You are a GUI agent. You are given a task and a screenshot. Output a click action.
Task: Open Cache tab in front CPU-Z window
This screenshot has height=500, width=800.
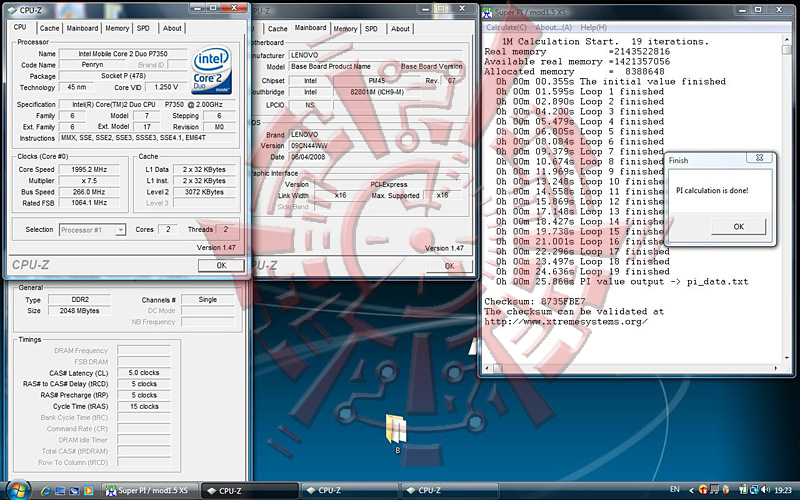click(x=49, y=29)
